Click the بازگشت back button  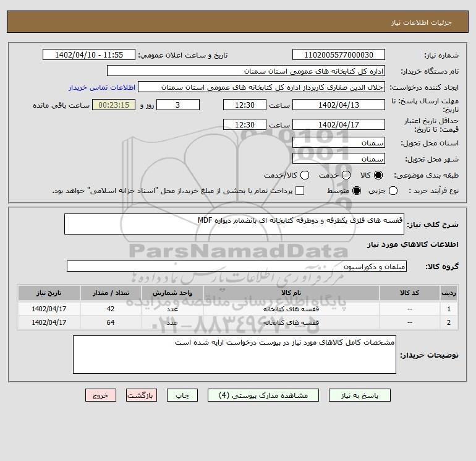click(142, 395)
